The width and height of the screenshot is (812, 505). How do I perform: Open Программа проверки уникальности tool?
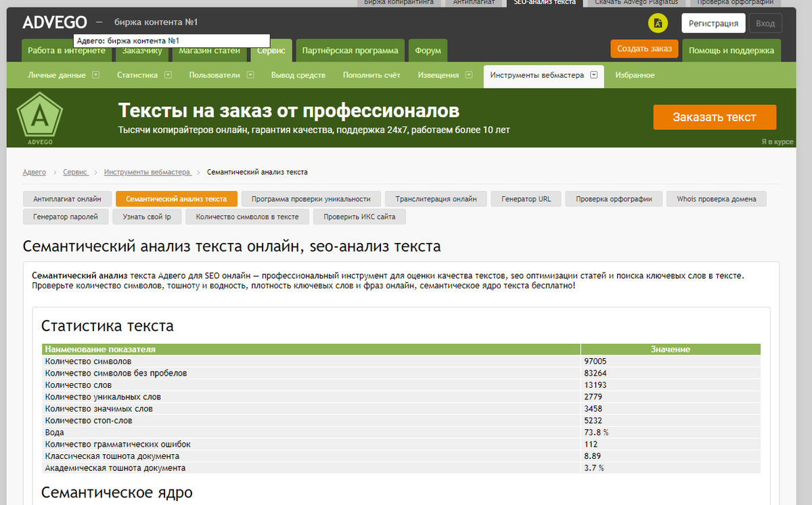point(311,199)
